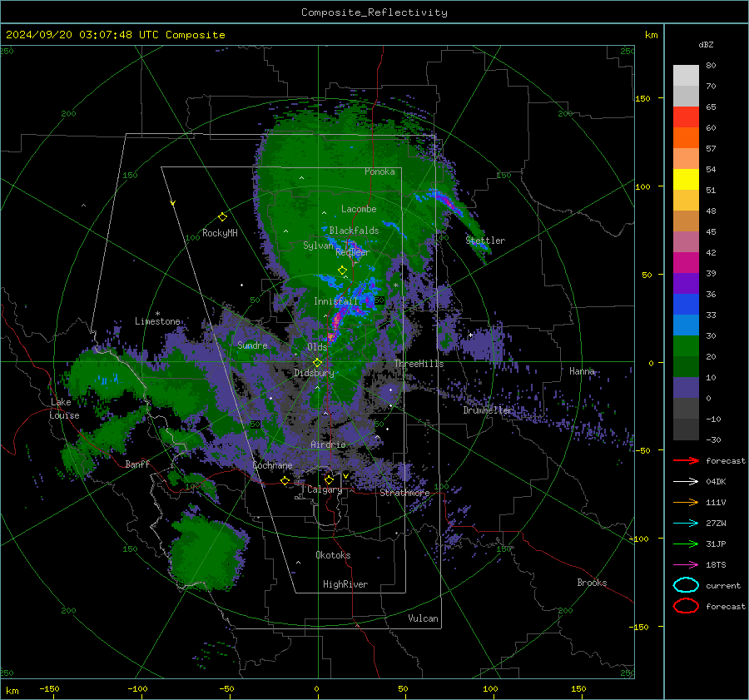
Task: Click the Vulcan city label
Action: coord(423,618)
